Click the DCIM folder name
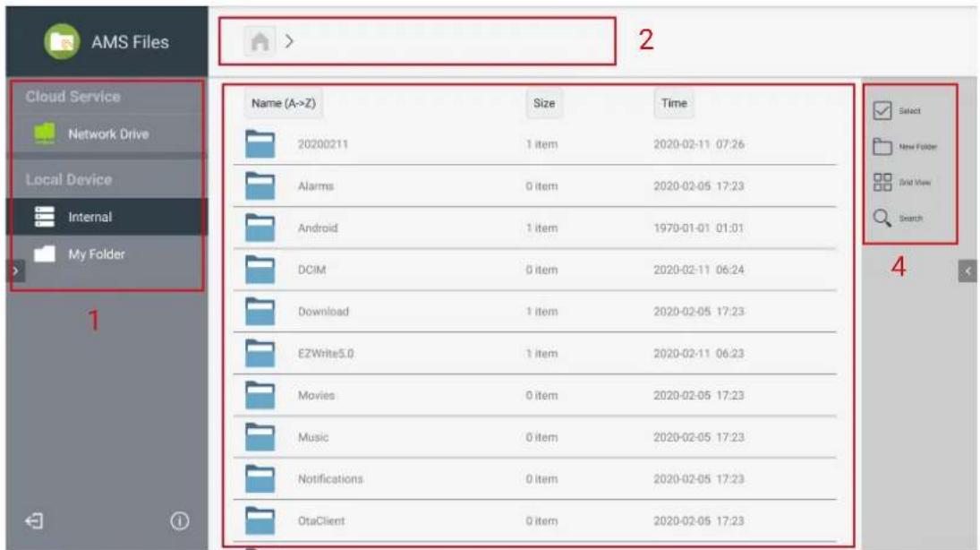The width and height of the screenshot is (980, 550). (311, 270)
